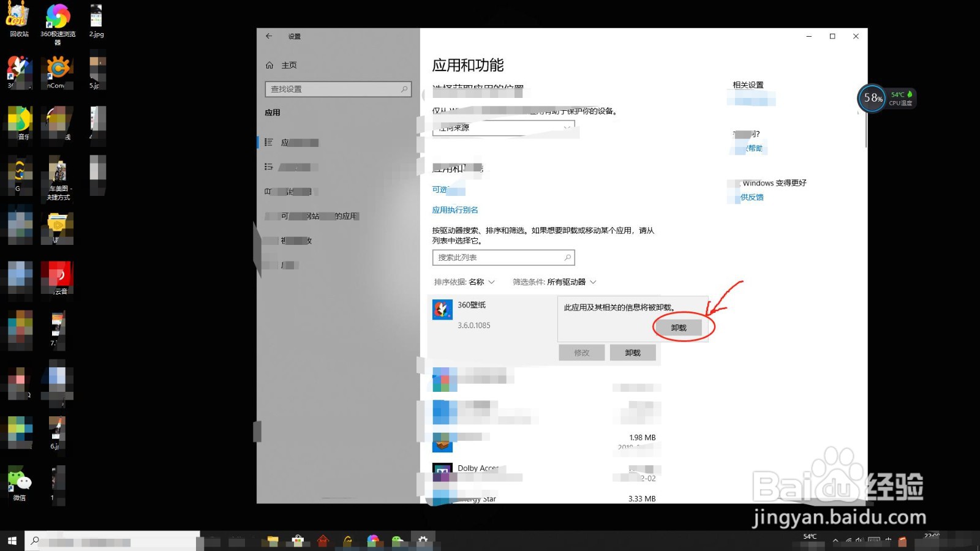Click the colorful 360 browser taskbar icon
This screenshot has height=551, width=980.
[x=373, y=541]
